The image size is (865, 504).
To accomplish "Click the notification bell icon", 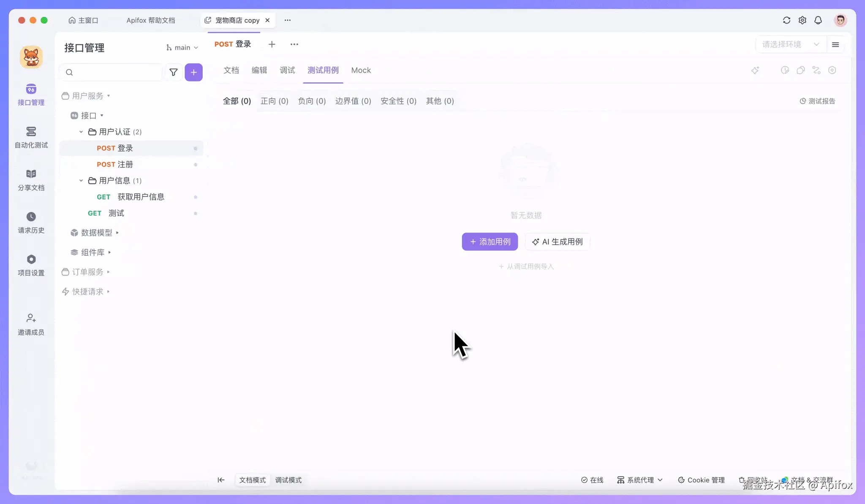I will click(818, 20).
